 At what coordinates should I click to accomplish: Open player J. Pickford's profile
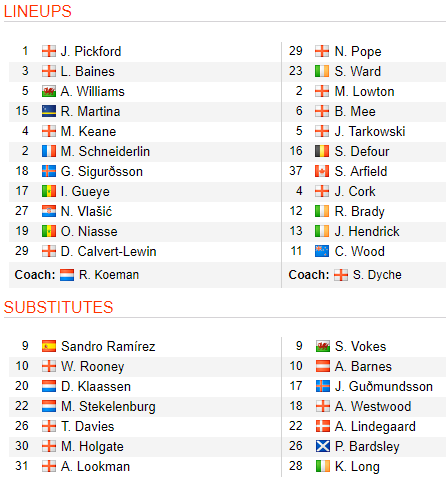coord(91,52)
